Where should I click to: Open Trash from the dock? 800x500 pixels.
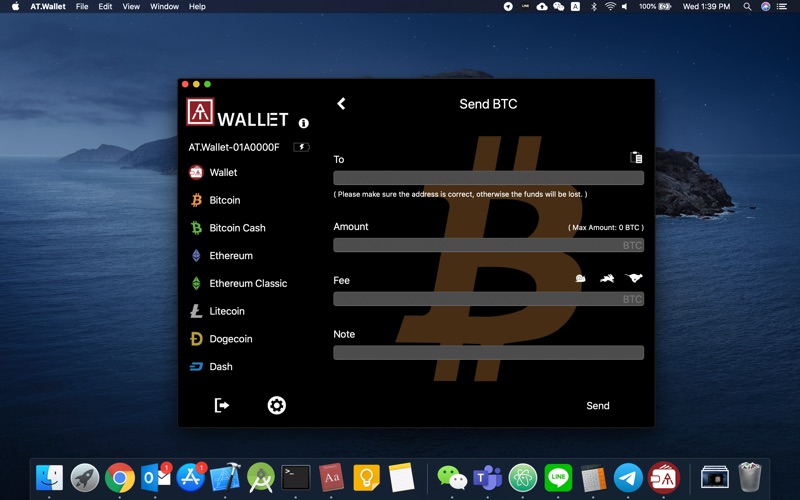750,478
